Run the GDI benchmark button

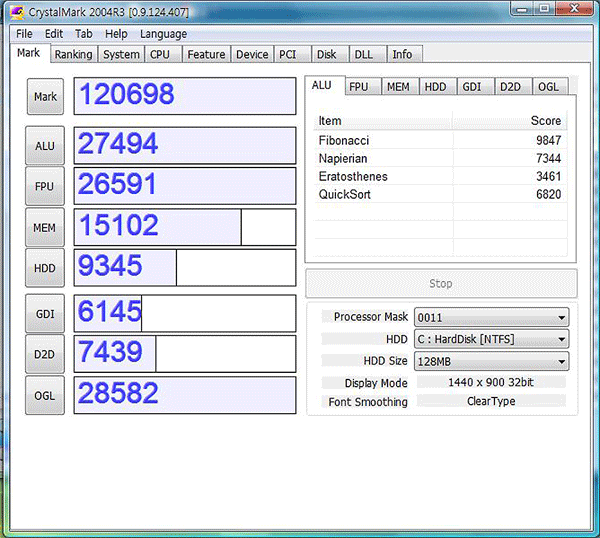pyautogui.click(x=45, y=314)
